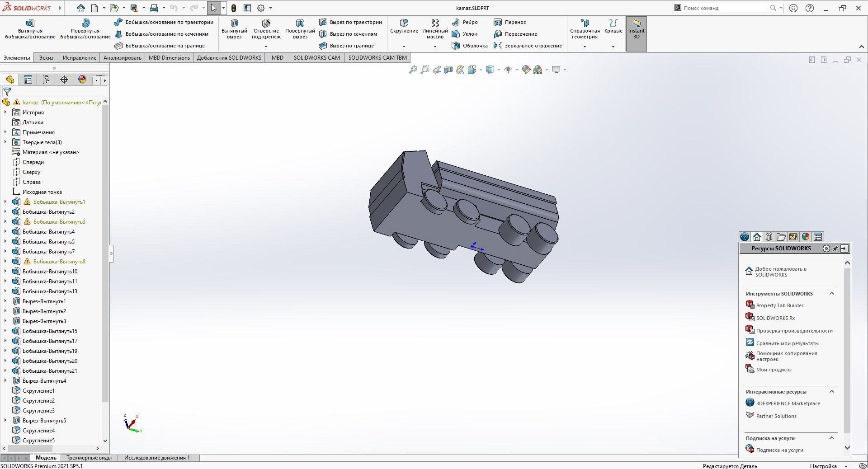Open the dropdown under Отверстие под крепеж
The height and width of the screenshot is (469, 868).
click(x=266, y=47)
